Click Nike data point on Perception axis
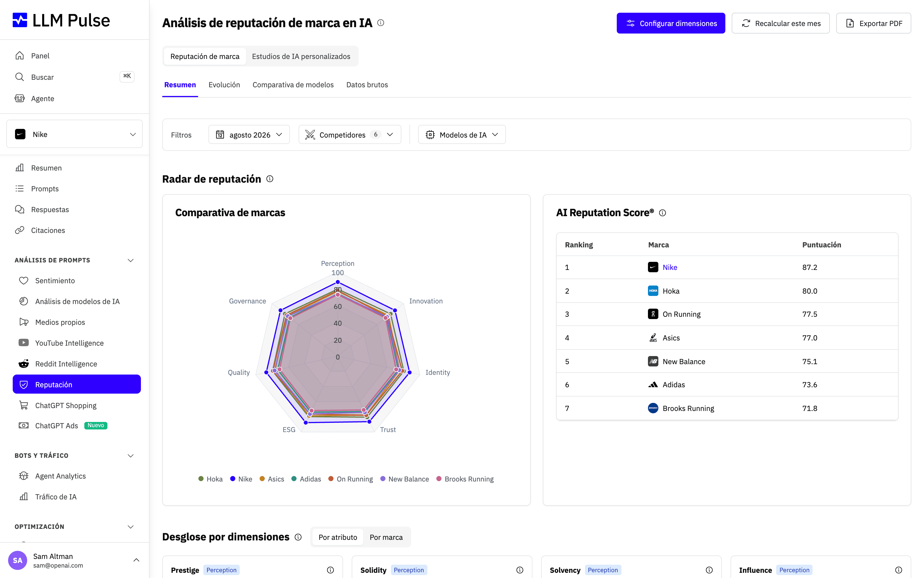Image resolution: width=924 pixels, height=578 pixels. click(338, 282)
